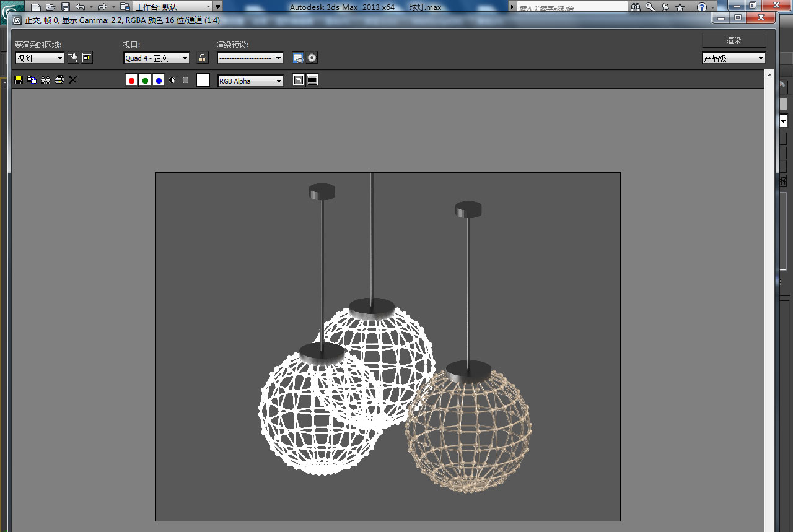Viewport: 793px width, 532px height.
Task: Expand the Quad 4 - 正交 viewport dropdown
Action: (x=157, y=58)
